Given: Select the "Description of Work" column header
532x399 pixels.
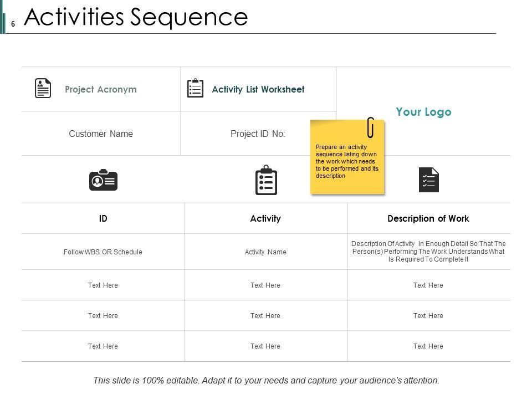Looking at the screenshot, I should tap(428, 218).
